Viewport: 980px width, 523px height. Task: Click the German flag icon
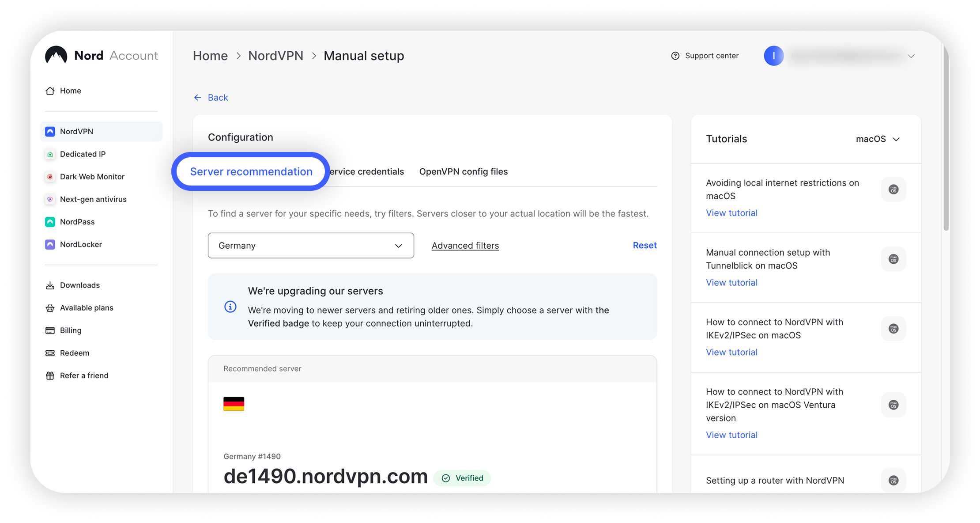coord(234,404)
